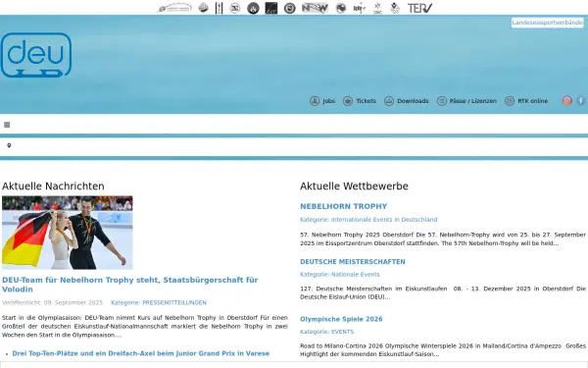Image resolution: width=588 pixels, height=368 pixels.
Task: Click the Aktuelle Nachrichten heading
Action: pos(53,185)
